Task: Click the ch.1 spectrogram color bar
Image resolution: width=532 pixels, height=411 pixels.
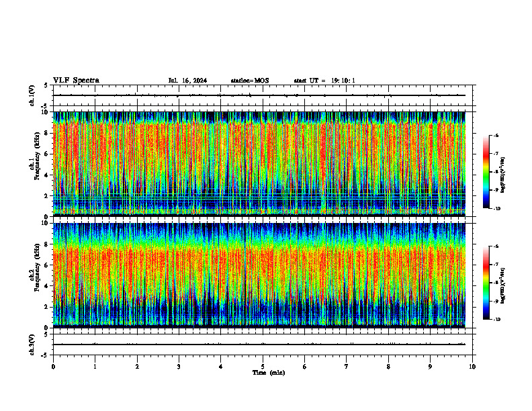Action: pyautogui.click(x=486, y=172)
